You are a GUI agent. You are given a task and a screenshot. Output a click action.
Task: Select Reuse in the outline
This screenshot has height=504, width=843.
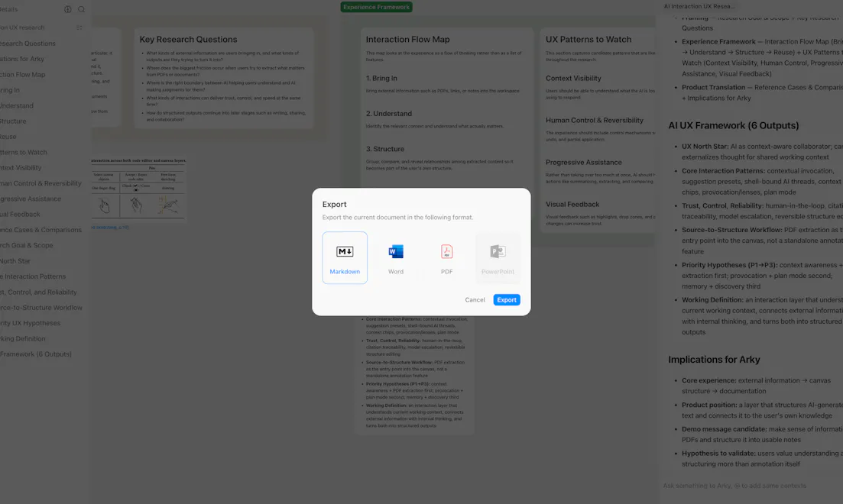coord(8,137)
